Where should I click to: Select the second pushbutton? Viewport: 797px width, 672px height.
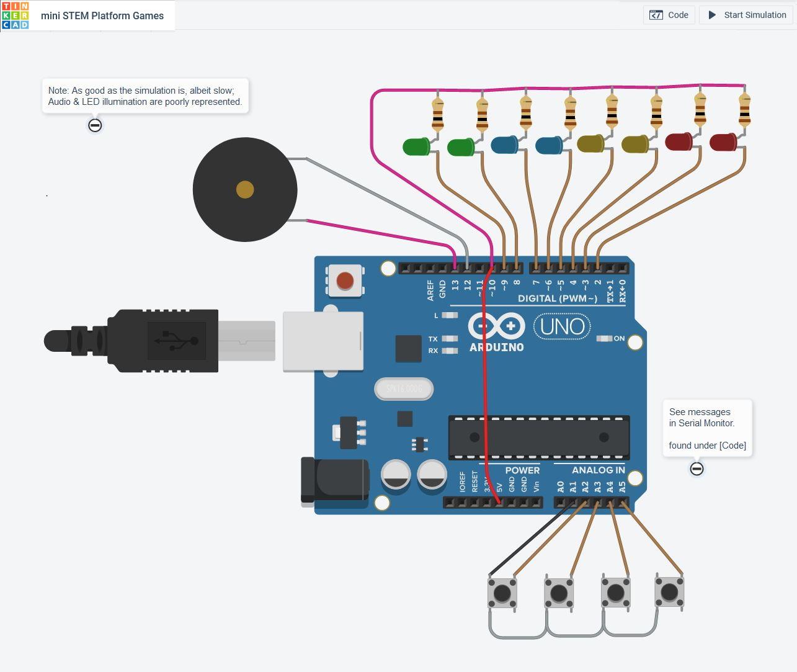(x=559, y=593)
